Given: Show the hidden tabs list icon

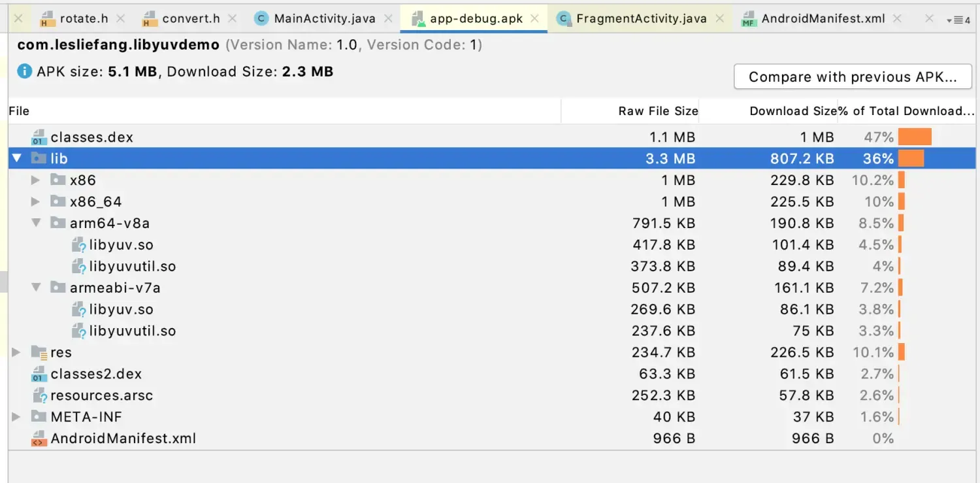Looking at the screenshot, I should [x=958, y=20].
